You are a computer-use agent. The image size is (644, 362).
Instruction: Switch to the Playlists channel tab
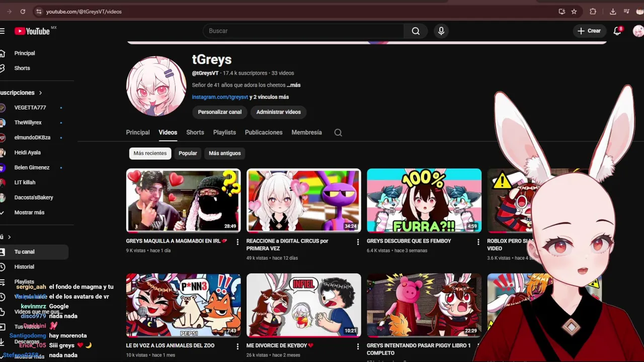(224, 133)
